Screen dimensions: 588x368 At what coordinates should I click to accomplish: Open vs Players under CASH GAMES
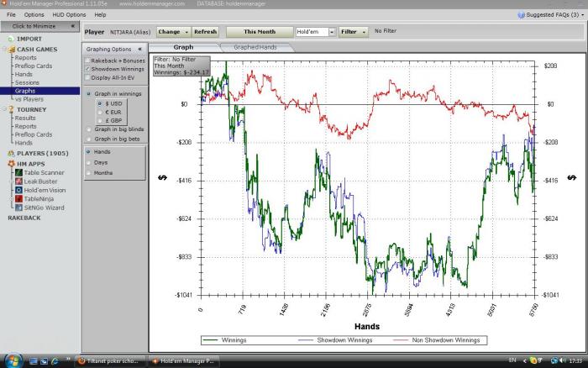(x=29, y=99)
